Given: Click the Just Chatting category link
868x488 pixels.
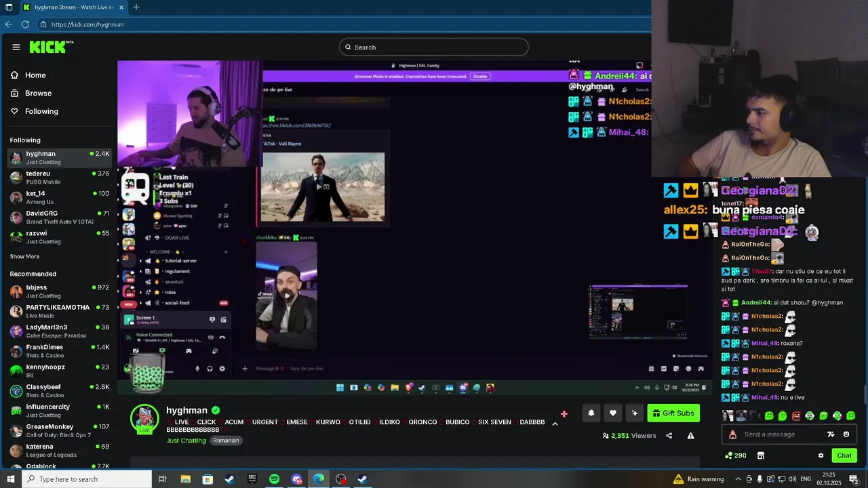Looking at the screenshot, I should coord(186,441).
